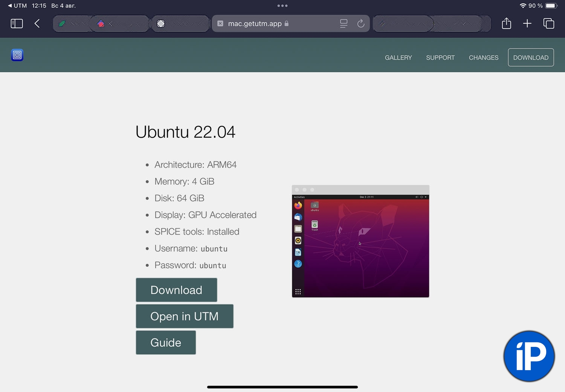The height and width of the screenshot is (392, 565).
Task: Tap the Ubuntu desktop screenshot thumbnail
Action: pos(360,241)
